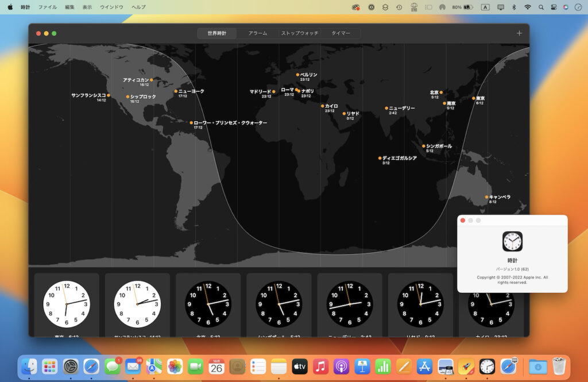Switch to the タイマー tab

pyautogui.click(x=341, y=33)
